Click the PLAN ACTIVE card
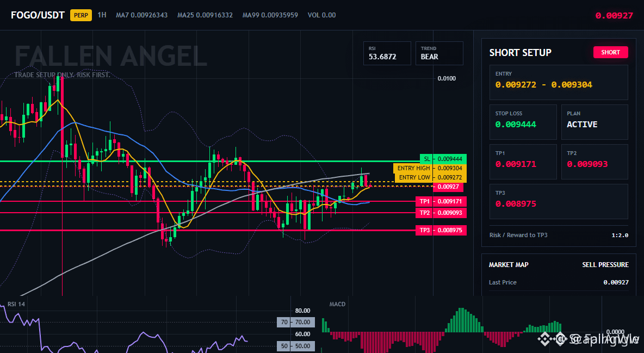The width and height of the screenshot is (644, 353). click(x=595, y=122)
